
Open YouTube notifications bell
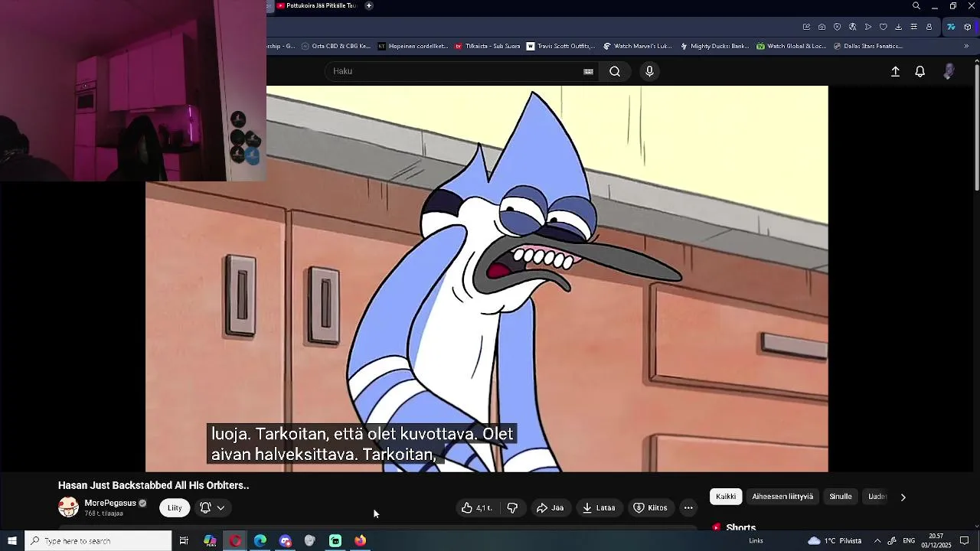[x=920, y=71]
